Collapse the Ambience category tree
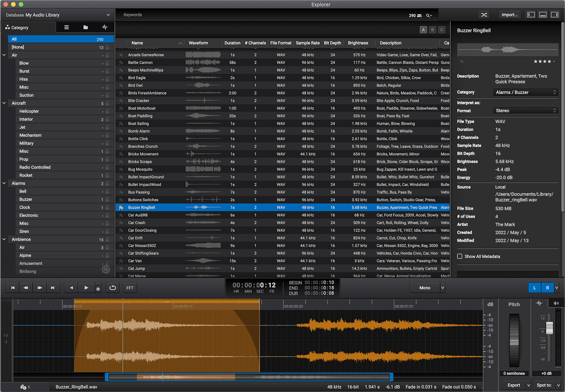The height and width of the screenshot is (392, 565). click(x=4, y=239)
